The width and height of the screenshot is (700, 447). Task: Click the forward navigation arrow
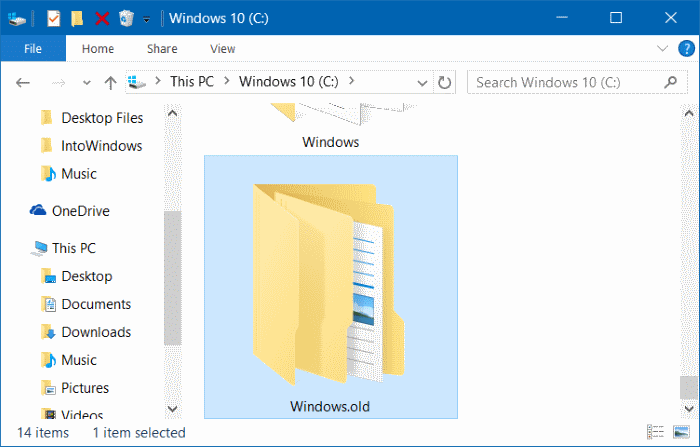click(58, 83)
